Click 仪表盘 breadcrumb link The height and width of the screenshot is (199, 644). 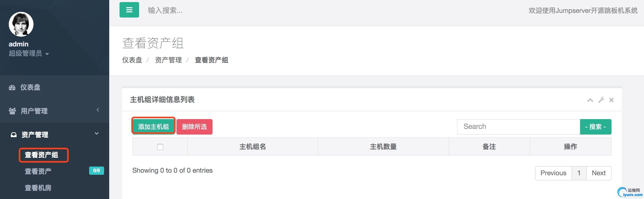point(132,60)
